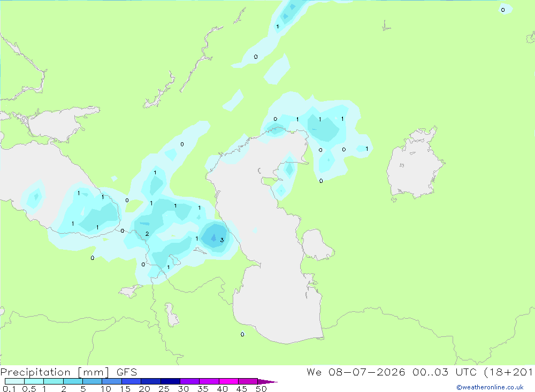This screenshot has width=535, height=392.
Task: Click the legend label '45'
Action: [x=242, y=389]
